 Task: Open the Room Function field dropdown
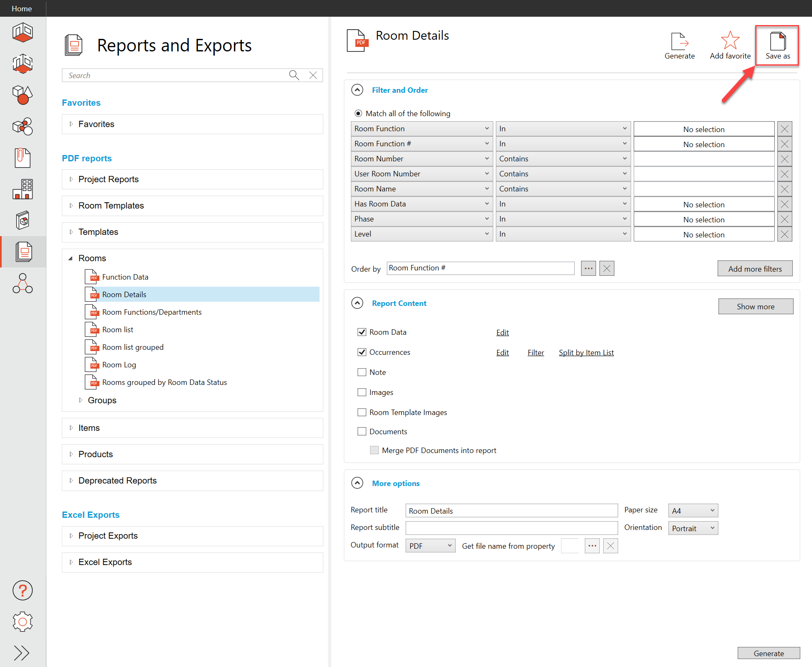(x=422, y=129)
